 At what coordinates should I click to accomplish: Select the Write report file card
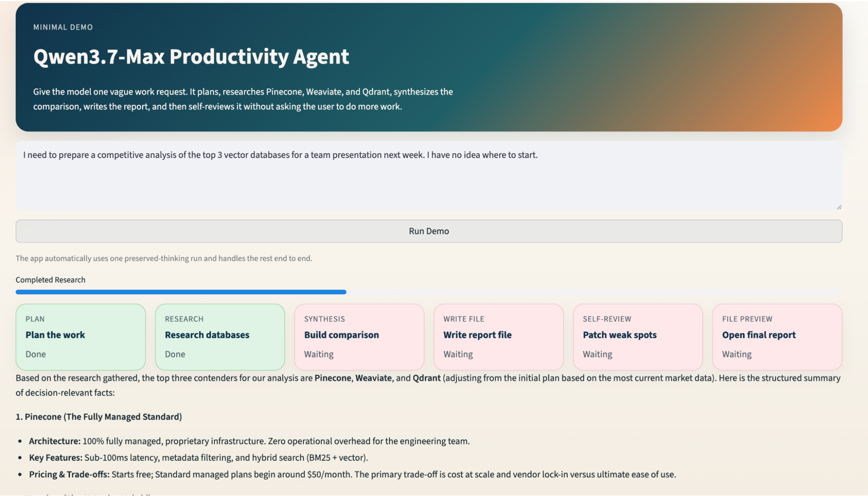498,337
